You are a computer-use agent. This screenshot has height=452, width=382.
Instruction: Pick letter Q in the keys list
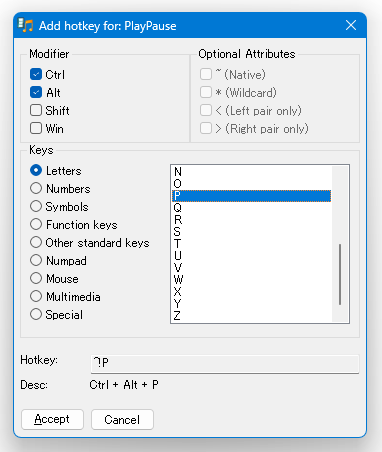251,208
